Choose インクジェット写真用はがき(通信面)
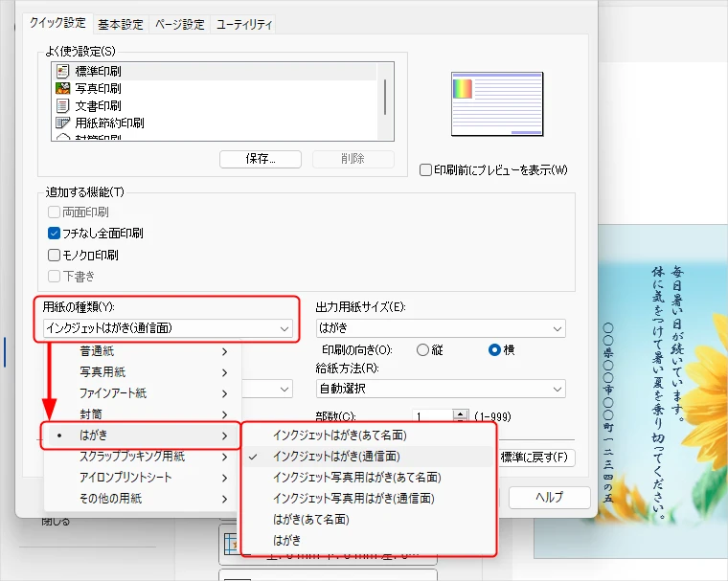 click(369, 499)
